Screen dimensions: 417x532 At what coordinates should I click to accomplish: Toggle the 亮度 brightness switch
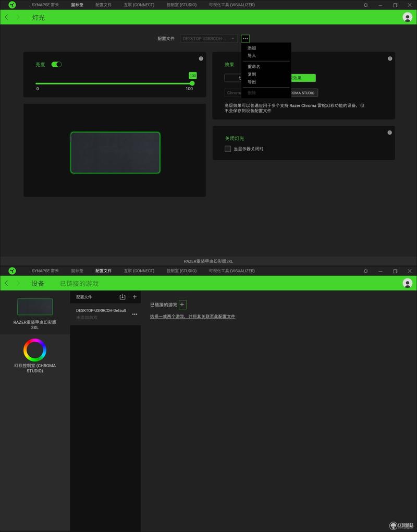[x=56, y=65]
